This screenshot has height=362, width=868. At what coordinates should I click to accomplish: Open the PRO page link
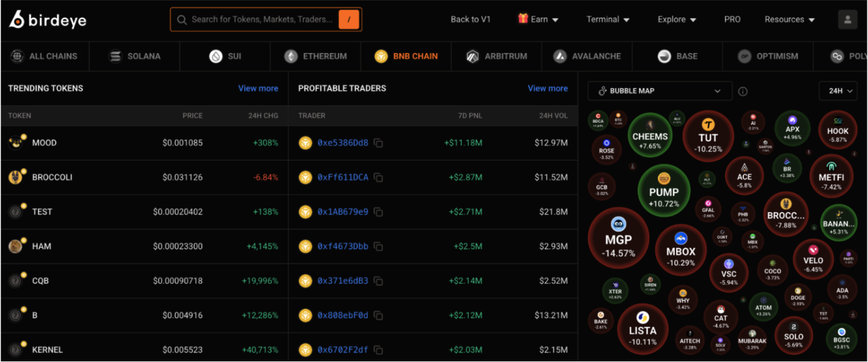[x=732, y=19]
